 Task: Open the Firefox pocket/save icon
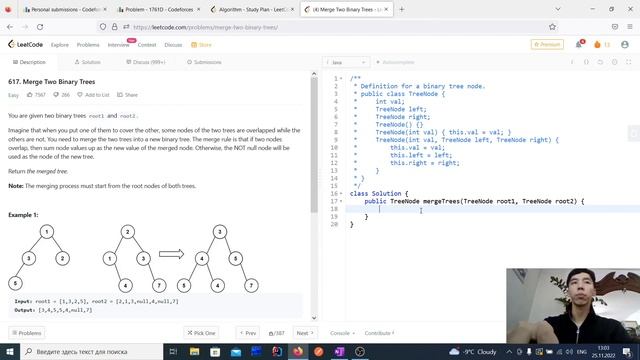click(x=615, y=27)
